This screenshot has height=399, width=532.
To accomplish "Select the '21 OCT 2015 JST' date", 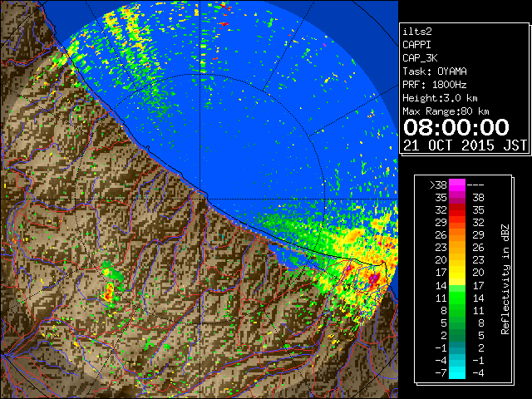I will (x=465, y=145).
